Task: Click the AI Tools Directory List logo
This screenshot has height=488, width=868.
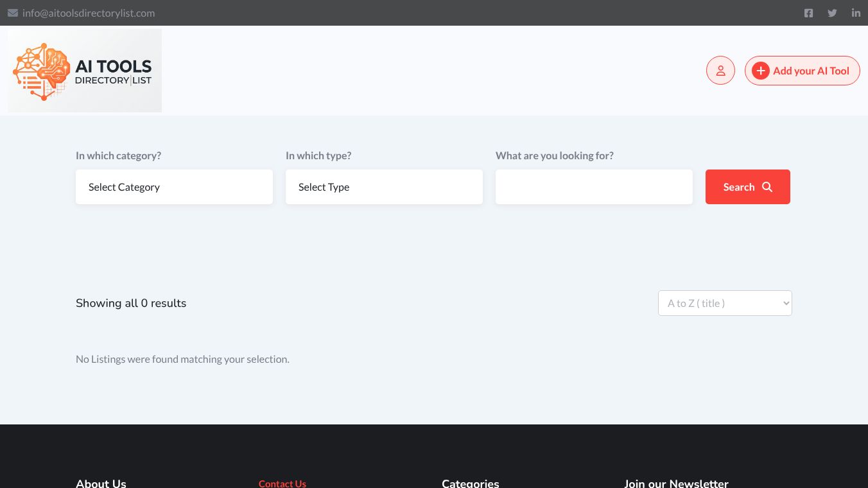Action: [84, 71]
